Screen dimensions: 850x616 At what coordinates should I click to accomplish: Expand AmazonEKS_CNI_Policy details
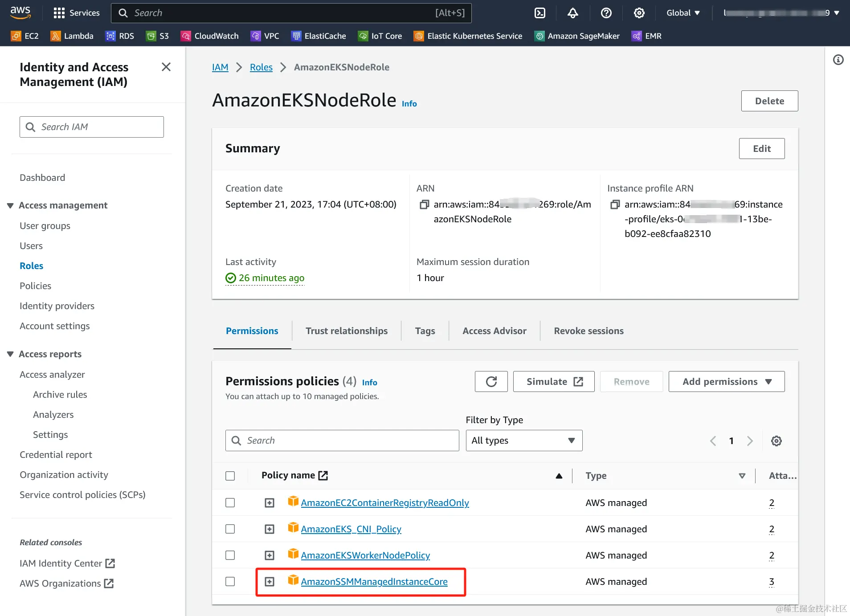[270, 529]
